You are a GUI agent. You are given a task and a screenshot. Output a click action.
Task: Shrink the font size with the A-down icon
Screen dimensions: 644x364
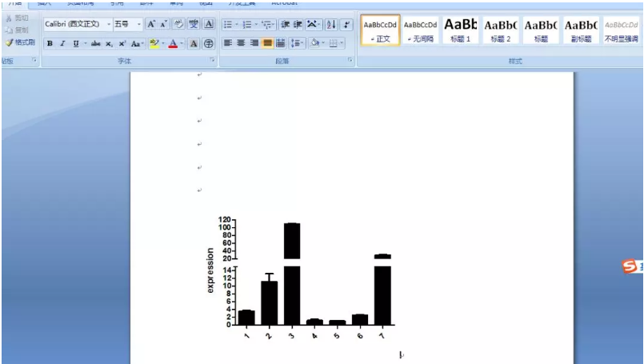click(163, 24)
